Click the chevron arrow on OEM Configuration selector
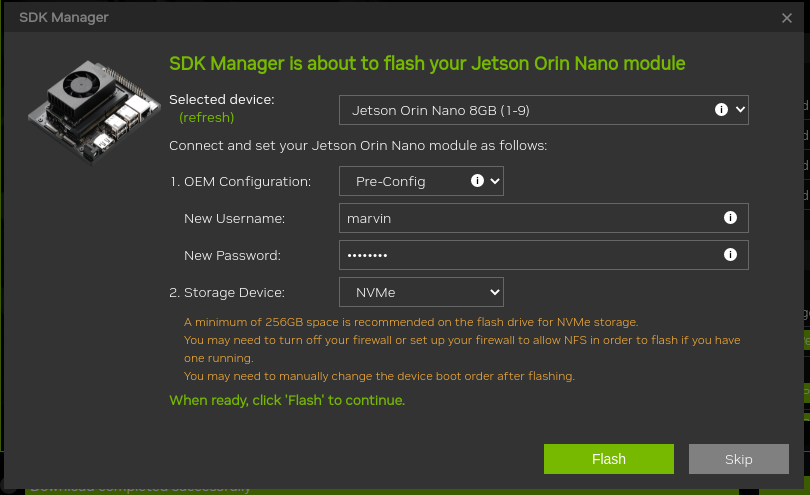 (x=494, y=181)
